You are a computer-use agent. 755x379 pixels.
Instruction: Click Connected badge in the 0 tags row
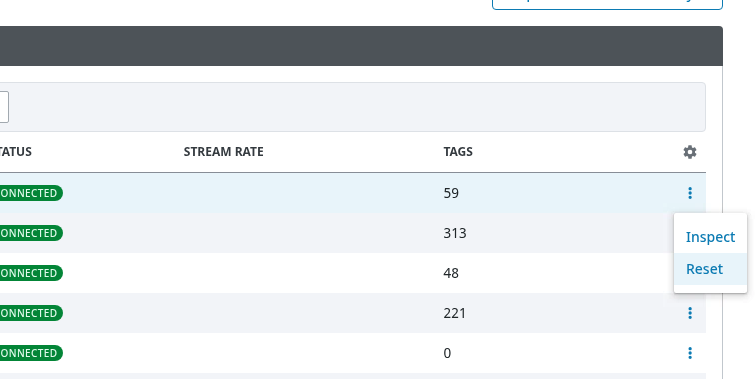click(x=31, y=353)
